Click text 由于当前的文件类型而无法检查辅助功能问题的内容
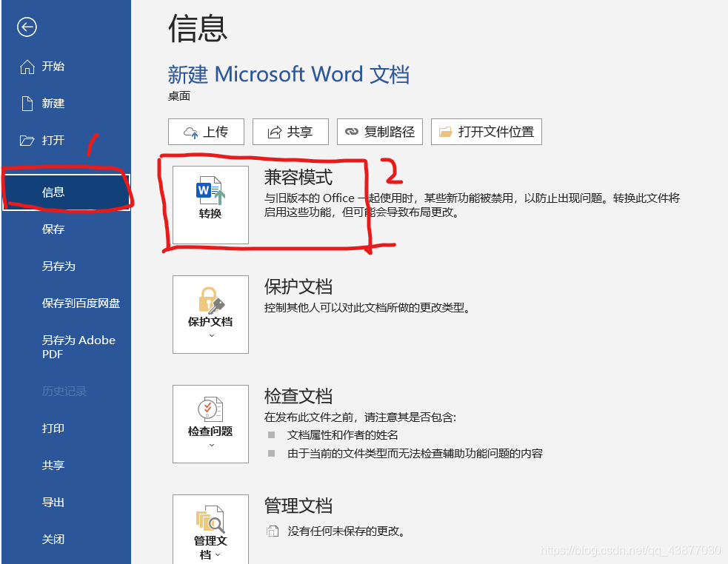This screenshot has width=728, height=564. click(x=415, y=454)
